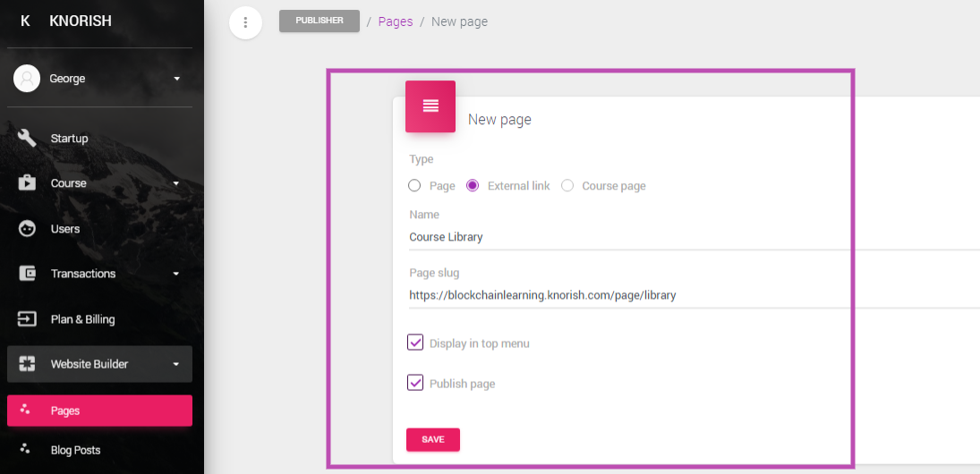Click the New page card heading

click(500, 119)
